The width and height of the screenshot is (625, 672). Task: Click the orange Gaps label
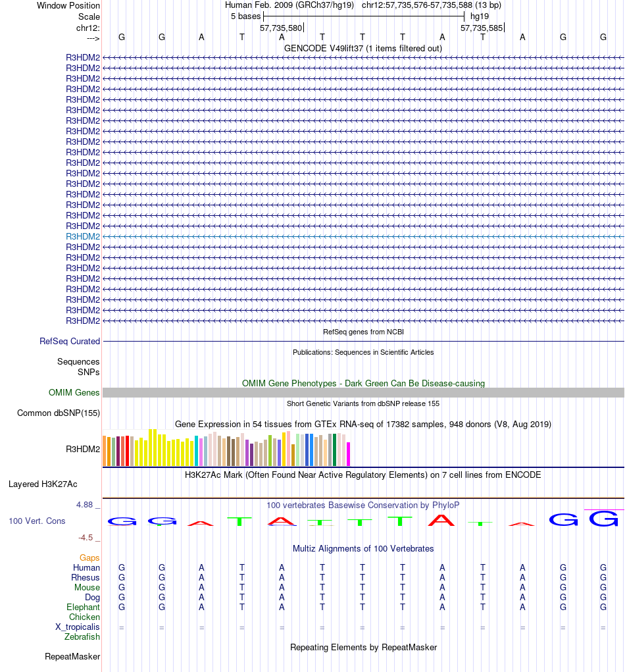[x=89, y=557]
